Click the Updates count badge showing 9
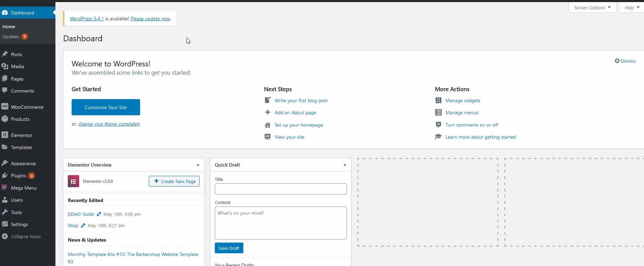Viewport: 644px width, 266px height. tap(25, 36)
